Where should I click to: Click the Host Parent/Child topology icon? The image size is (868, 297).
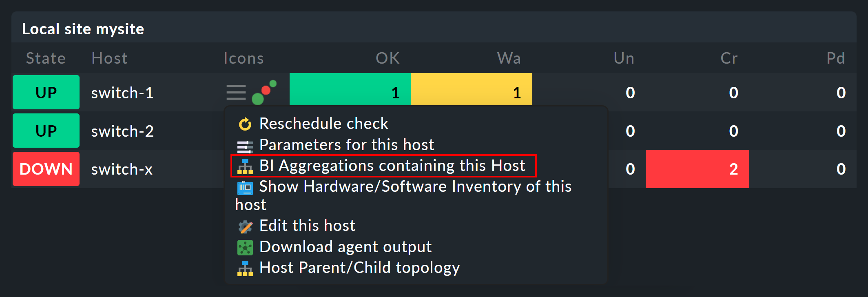[245, 268]
